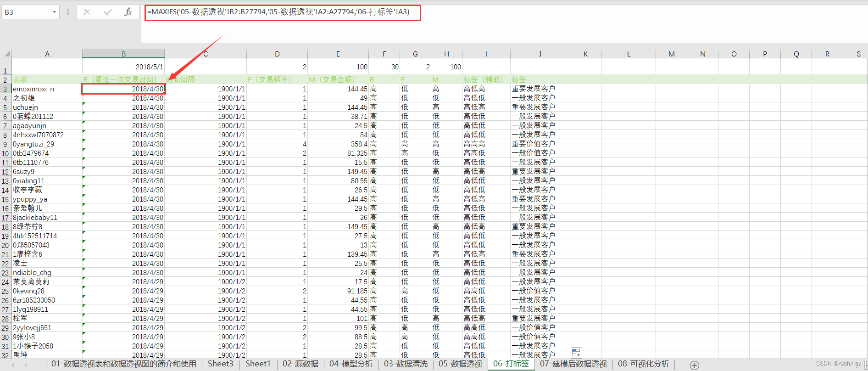
Task: Select column E header
Action: click(x=338, y=54)
